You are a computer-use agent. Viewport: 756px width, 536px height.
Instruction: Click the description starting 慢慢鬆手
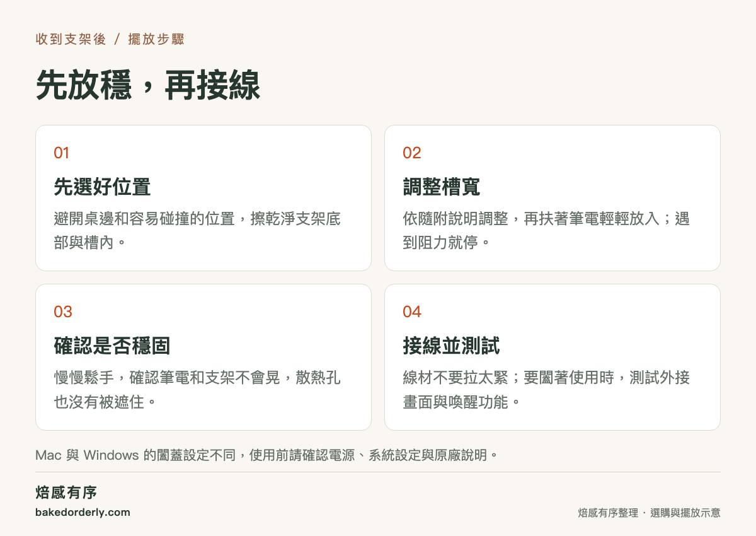pyautogui.click(x=198, y=389)
